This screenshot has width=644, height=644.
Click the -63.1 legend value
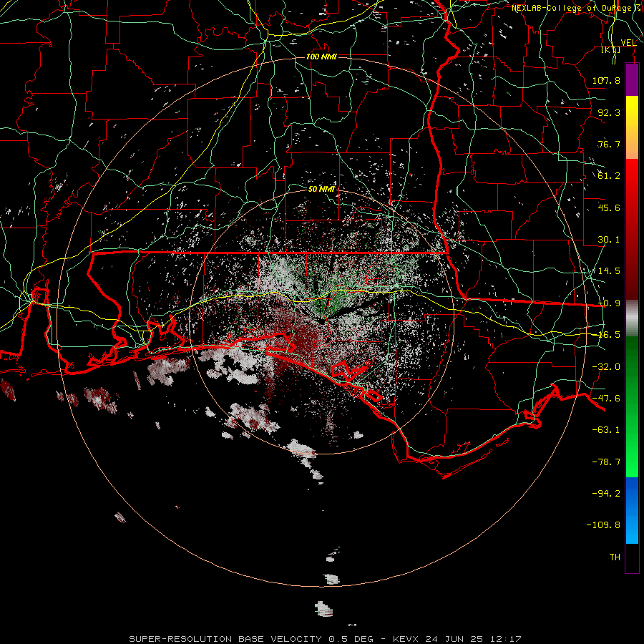coord(606,430)
